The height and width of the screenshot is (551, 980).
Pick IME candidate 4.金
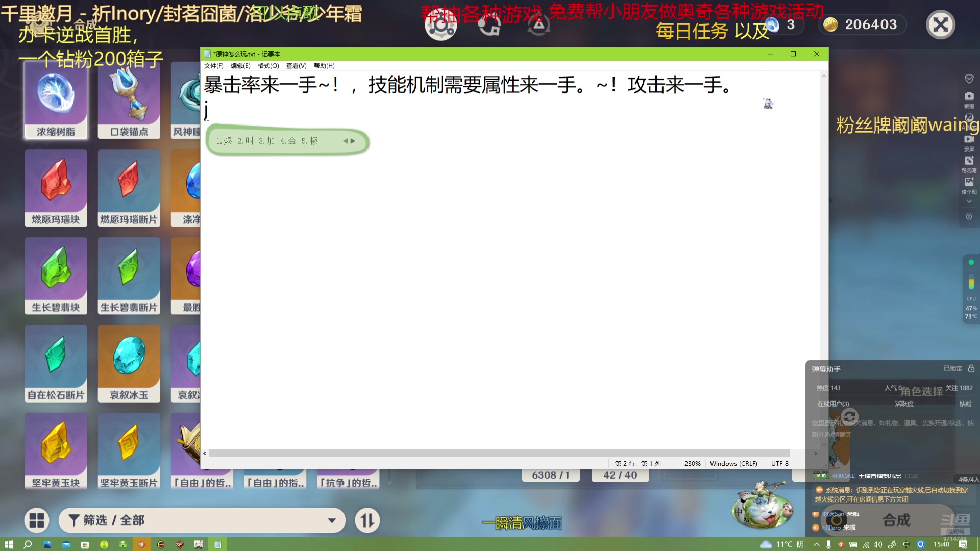[288, 141]
